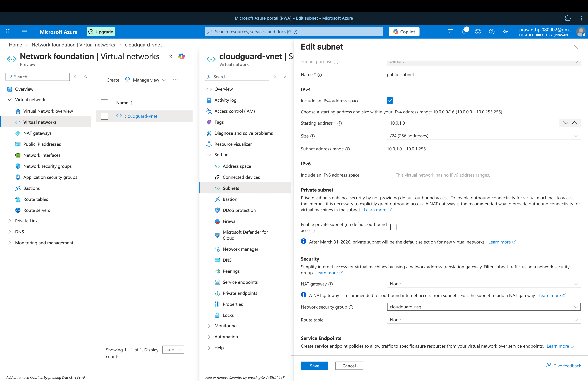Enable private subnet checkbox
The image size is (588, 381).
tap(393, 227)
